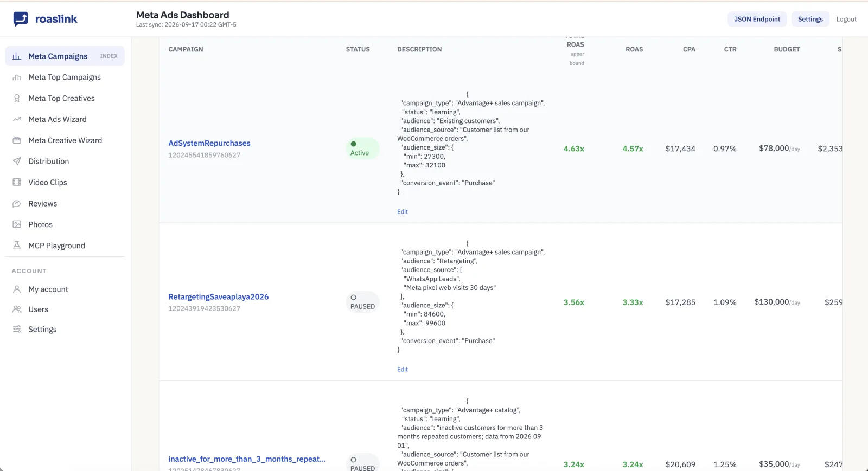The height and width of the screenshot is (471, 868).
Task: Click the roaslink logo icon
Action: coord(21,19)
